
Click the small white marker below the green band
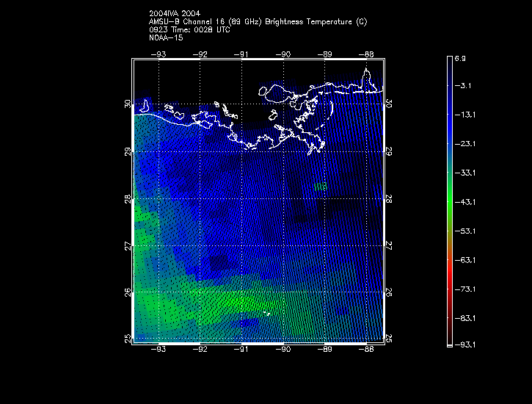click(x=266, y=313)
